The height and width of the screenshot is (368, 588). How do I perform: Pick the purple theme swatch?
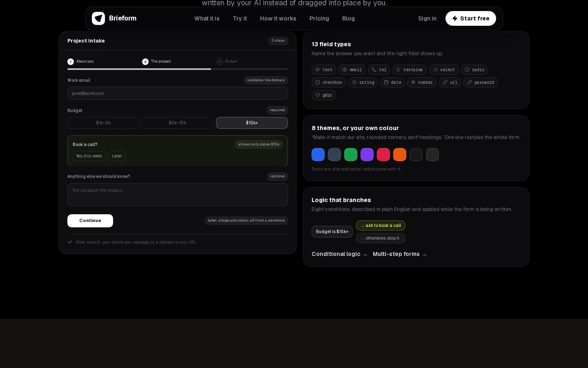point(367,155)
